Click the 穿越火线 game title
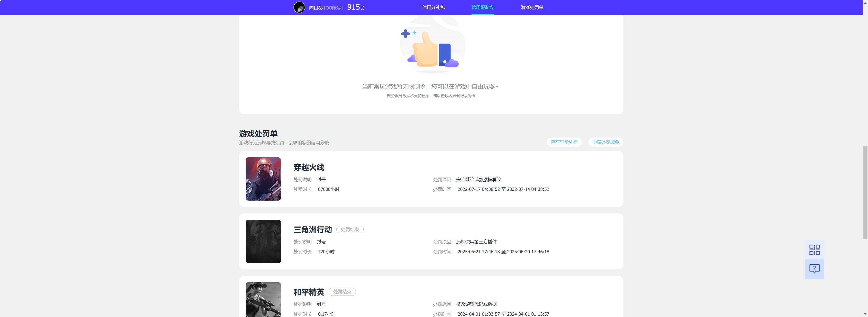 click(x=309, y=167)
